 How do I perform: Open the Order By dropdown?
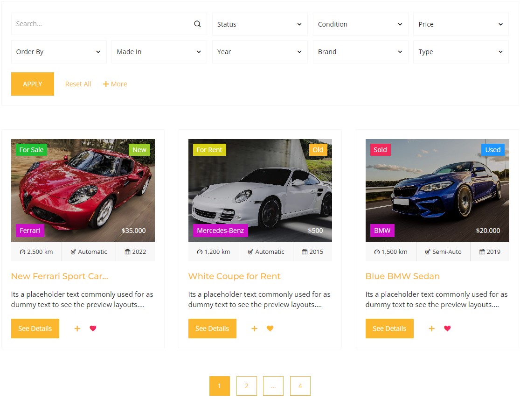(58, 52)
